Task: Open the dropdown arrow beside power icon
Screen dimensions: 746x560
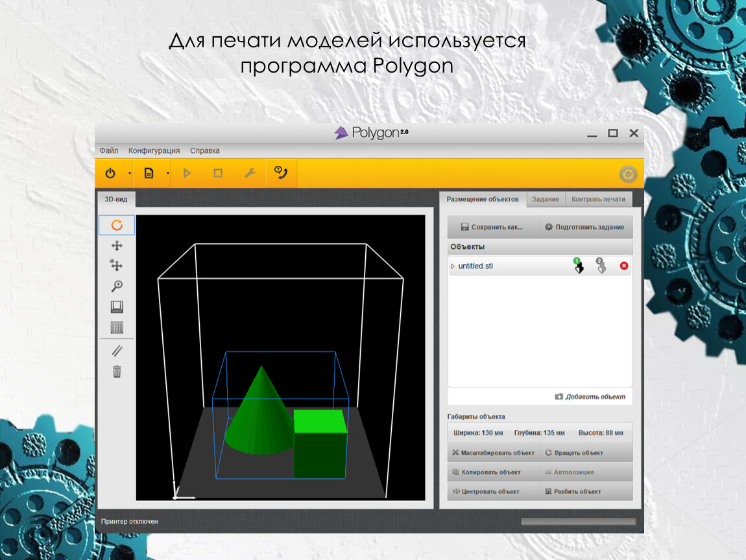Action: [x=129, y=174]
